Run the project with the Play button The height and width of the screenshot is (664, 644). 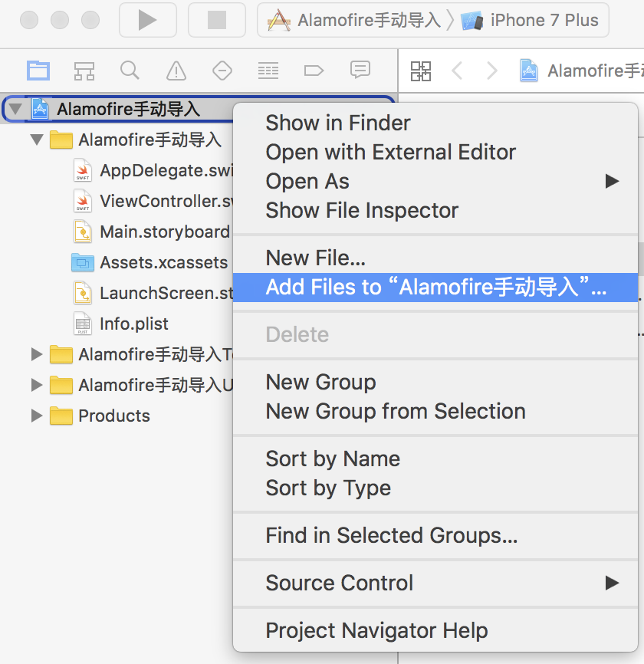[147, 20]
